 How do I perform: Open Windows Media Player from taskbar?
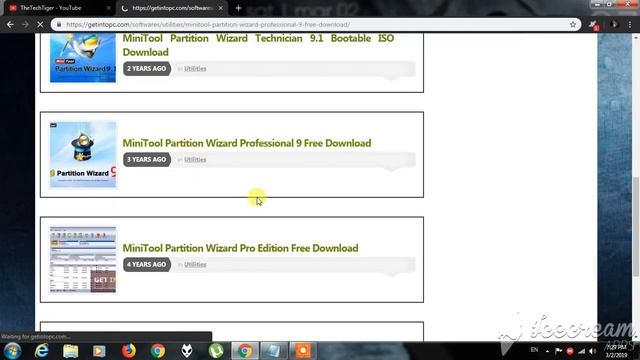[99, 351]
